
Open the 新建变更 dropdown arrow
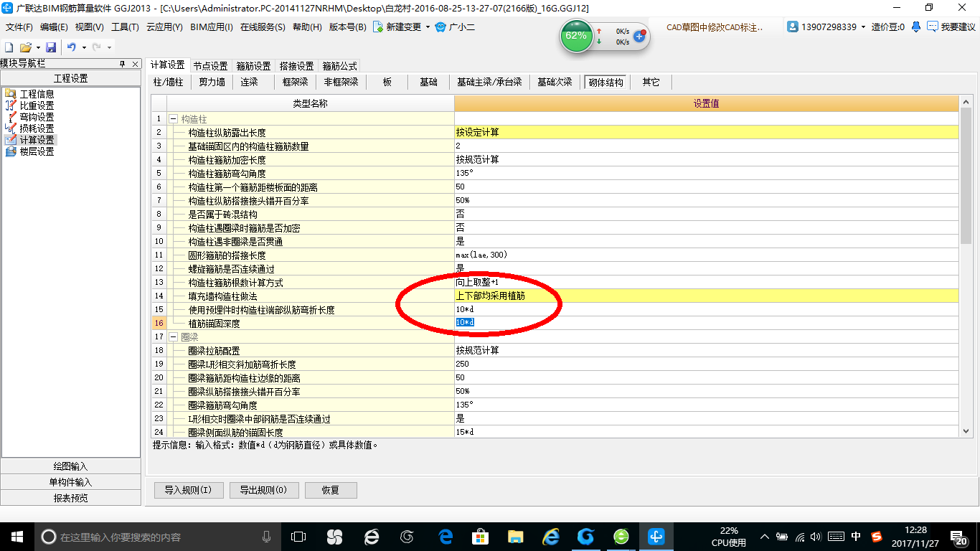click(428, 27)
